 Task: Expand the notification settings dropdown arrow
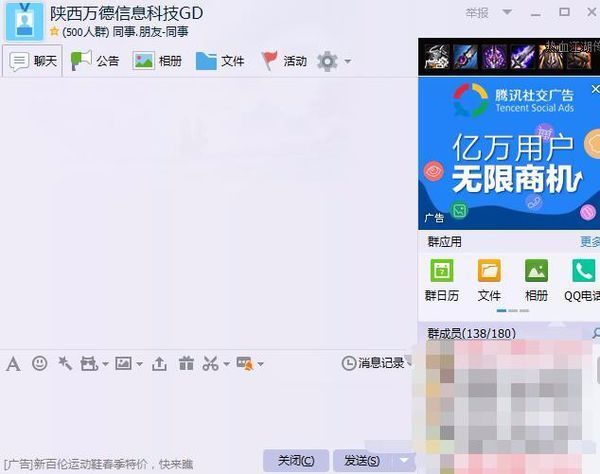(x=261, y=364)
